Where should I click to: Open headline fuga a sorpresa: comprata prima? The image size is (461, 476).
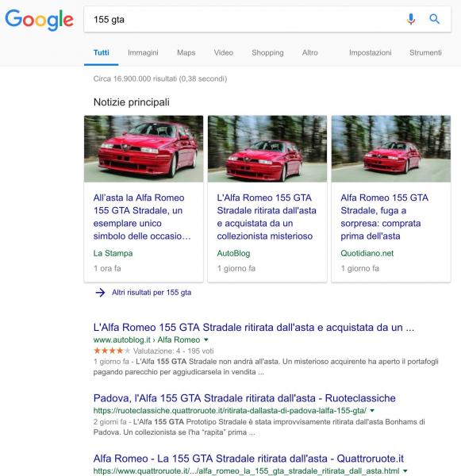pyautogui.click(x=385, y=217)
